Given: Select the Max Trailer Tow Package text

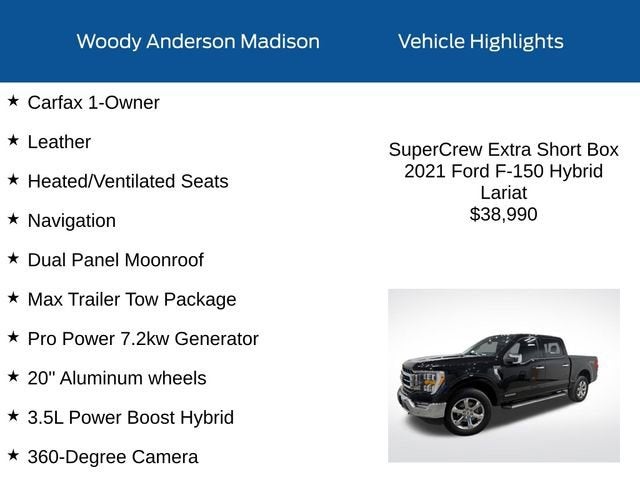Looking at the screenshot, I should click(x=132, y=299).
